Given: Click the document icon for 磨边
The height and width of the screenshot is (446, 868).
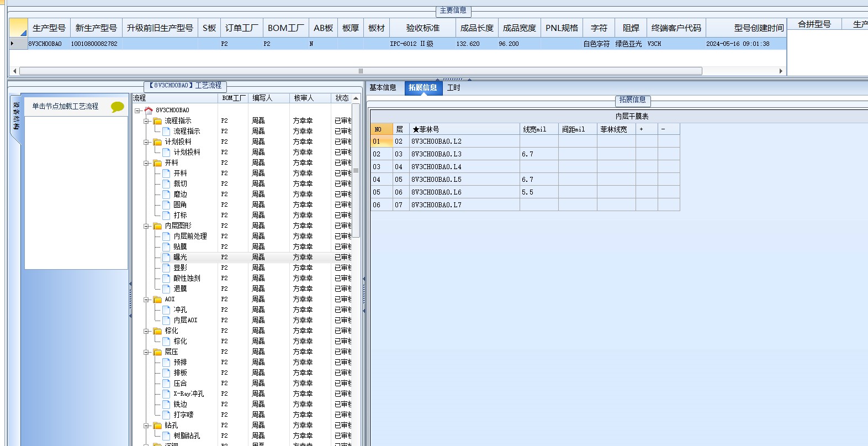Looking at the screenshot, I should [166, 194].
